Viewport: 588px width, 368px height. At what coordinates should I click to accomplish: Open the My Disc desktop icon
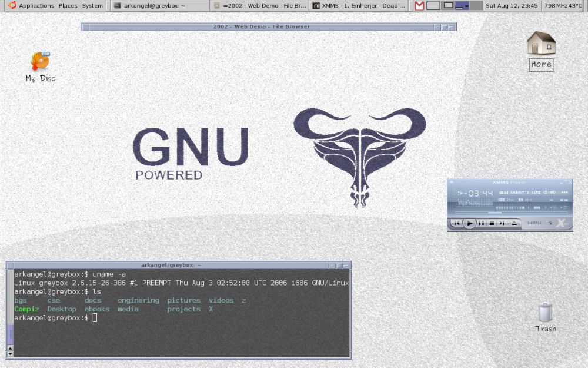click(40, 67)
